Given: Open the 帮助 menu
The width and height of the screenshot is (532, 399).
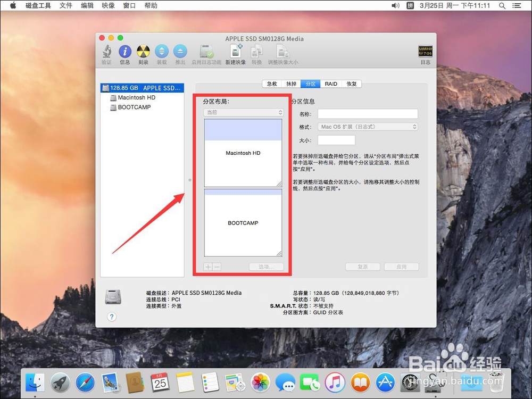Looking at the screenshot, I should (151, 5).
